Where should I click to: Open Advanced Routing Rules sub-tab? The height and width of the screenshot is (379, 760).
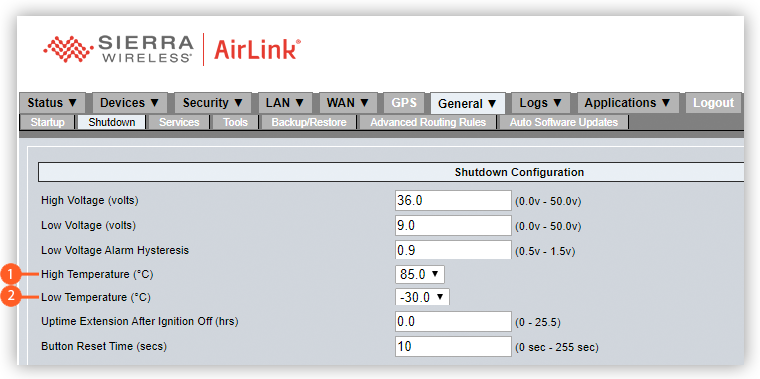pyautogui.click(x=428, y=122)
